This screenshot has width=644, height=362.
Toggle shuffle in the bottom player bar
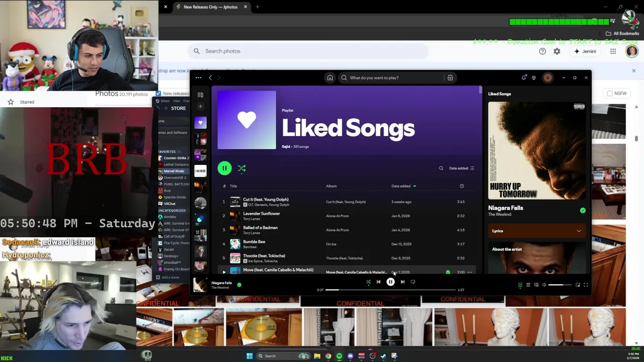coord(368,282)
